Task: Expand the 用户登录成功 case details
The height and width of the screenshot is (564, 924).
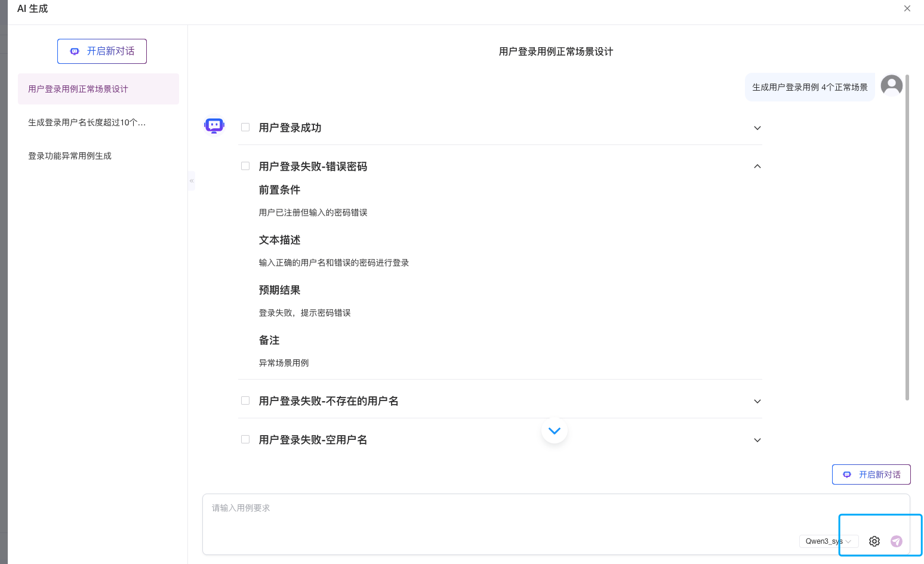Action: [757, 128]
